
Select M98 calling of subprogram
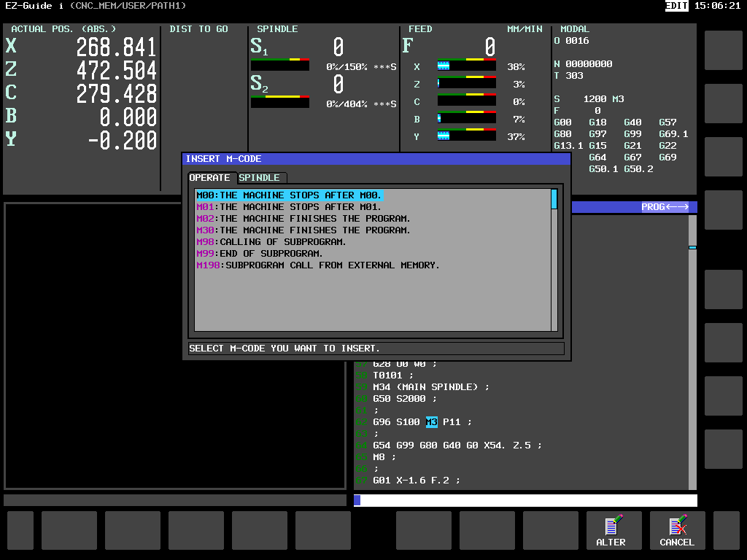271,242
